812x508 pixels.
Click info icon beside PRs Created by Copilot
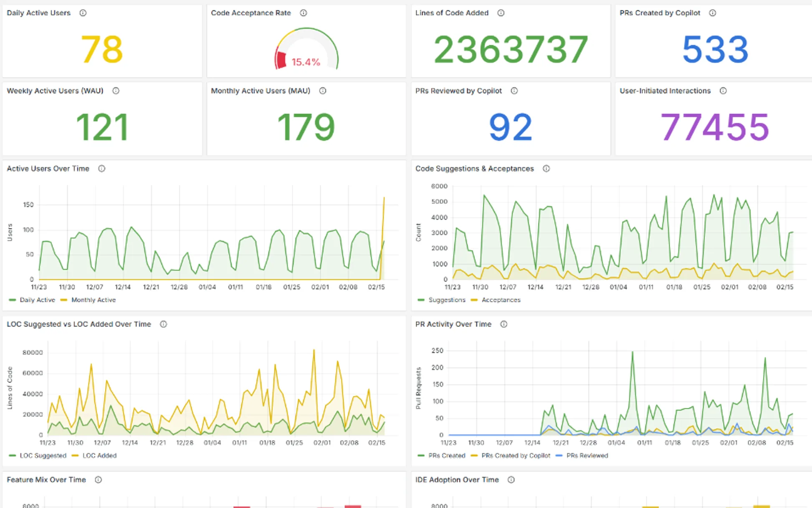(x=713, y=13)
